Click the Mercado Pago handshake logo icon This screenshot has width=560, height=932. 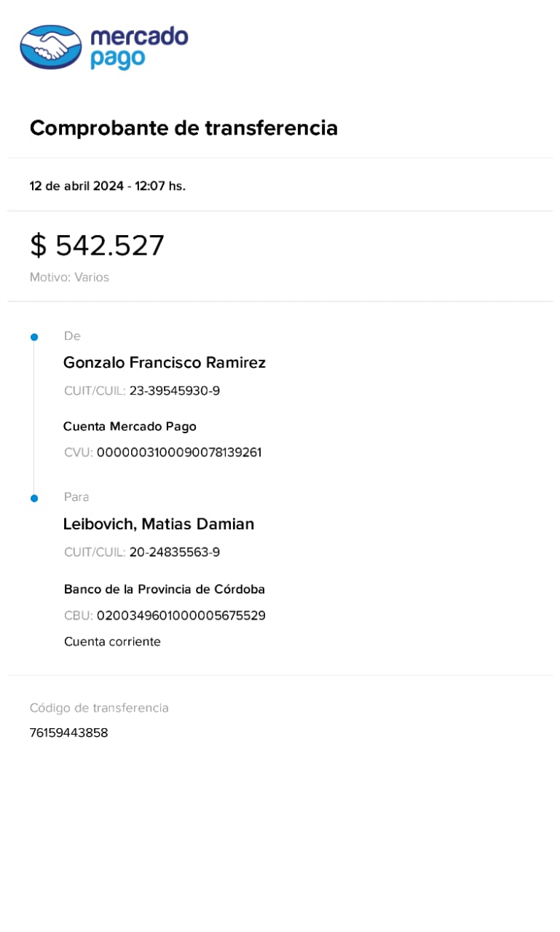(x=50, y=47)
